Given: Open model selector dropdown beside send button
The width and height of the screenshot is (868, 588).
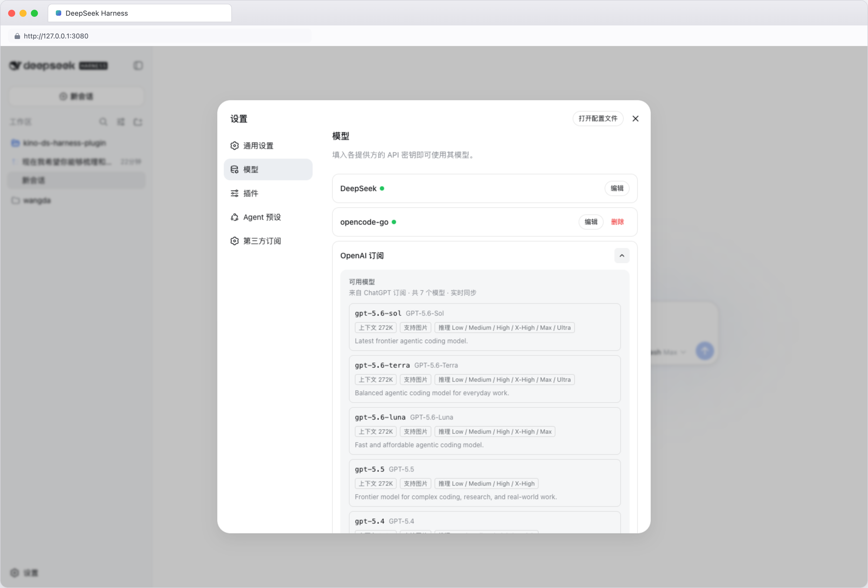Looking at the screenshot, I should (x=669, y=352).
